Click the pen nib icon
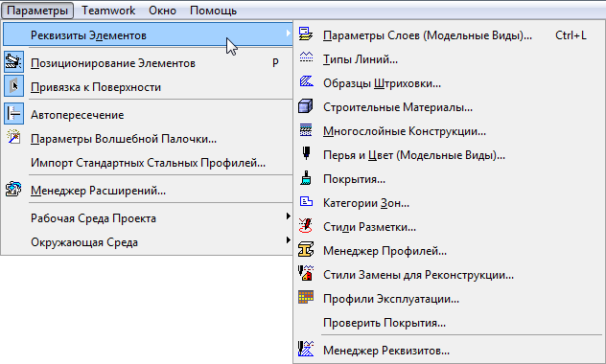This screenshot has height=364, width=606. coord(306,153)
